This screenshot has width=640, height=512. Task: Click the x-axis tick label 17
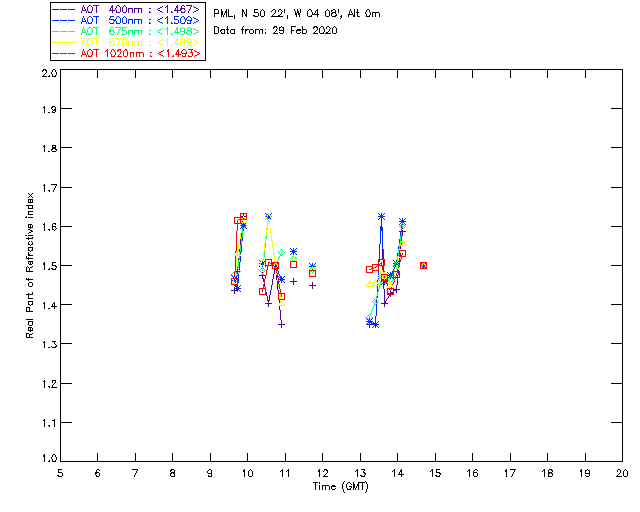(510, 473)
